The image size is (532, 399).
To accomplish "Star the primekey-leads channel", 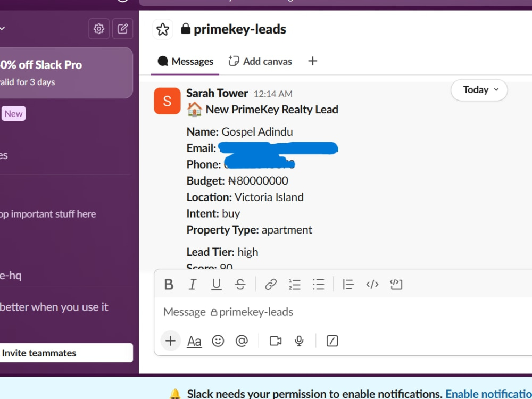I will 163,29.
